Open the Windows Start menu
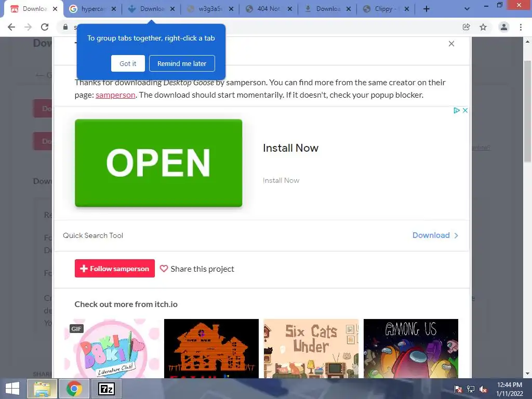 [12, 389]
